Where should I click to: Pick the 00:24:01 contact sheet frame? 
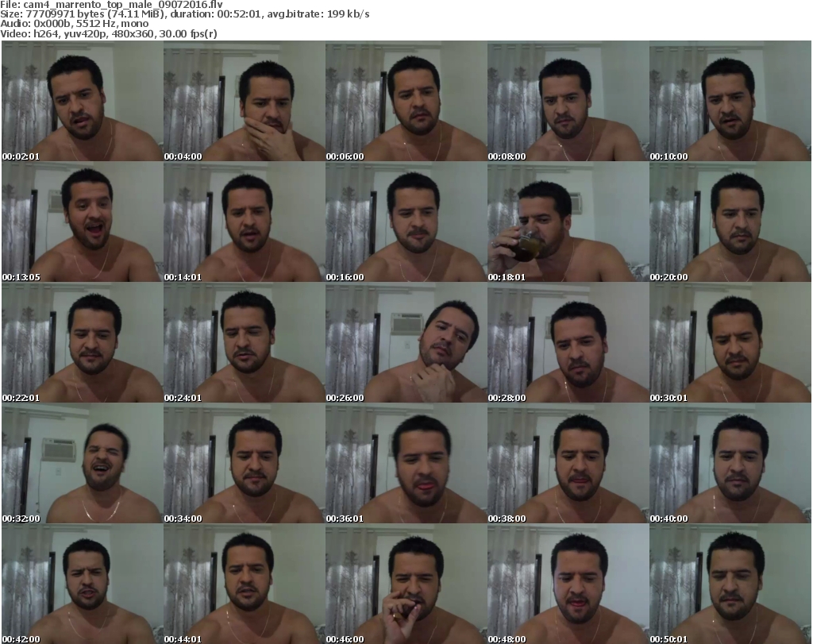pyautogui.click(x=245, y=343)
